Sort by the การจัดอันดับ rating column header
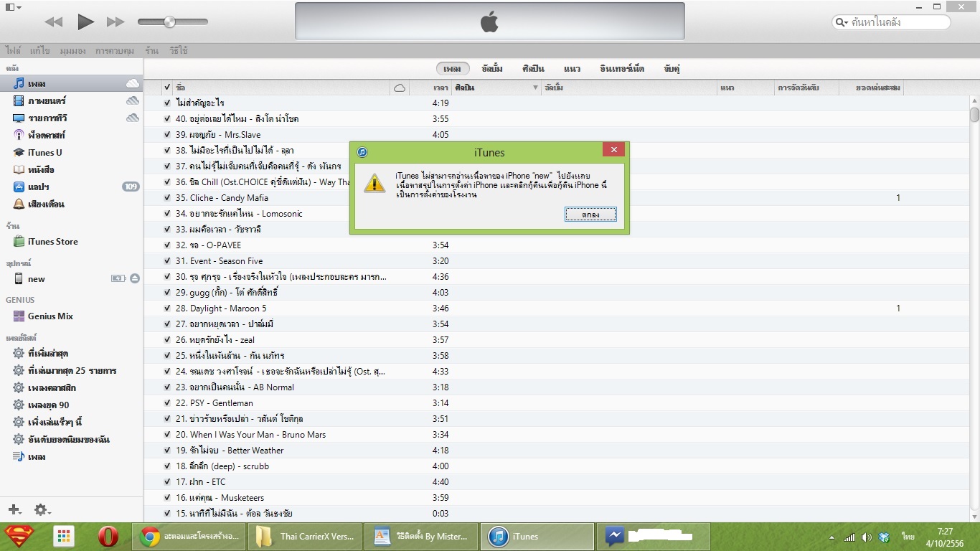 pyautogui.click(x=807, y=88)
